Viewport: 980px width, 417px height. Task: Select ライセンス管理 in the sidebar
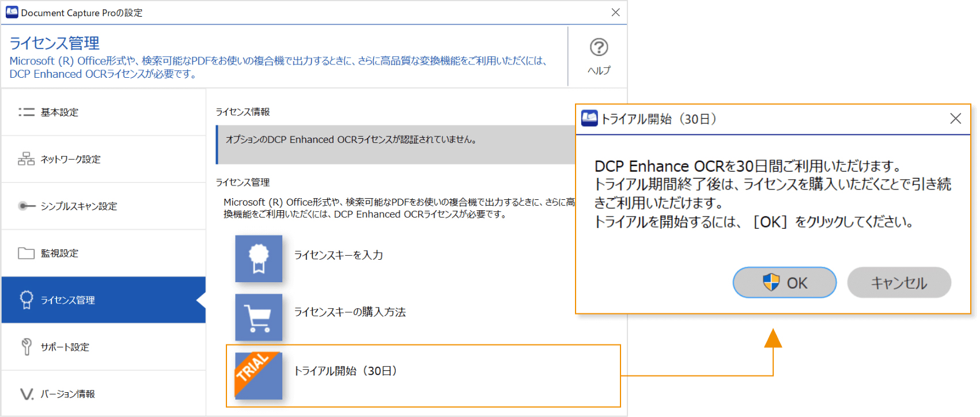tap(67, 300)
